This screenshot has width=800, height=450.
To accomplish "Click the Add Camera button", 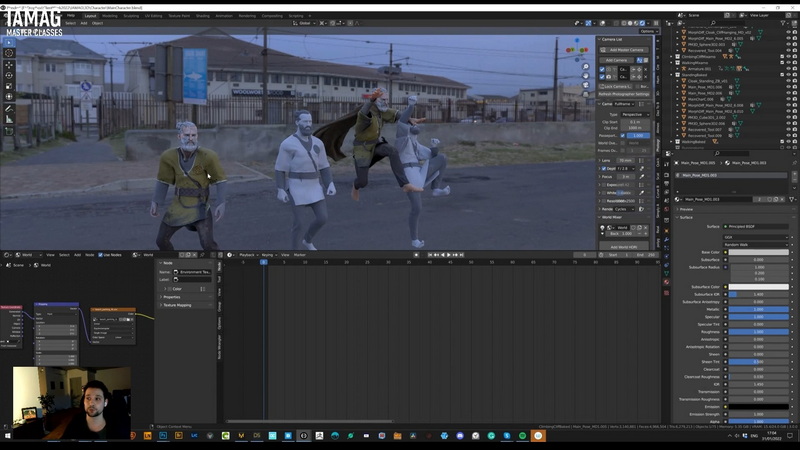I will click(616, 60).
